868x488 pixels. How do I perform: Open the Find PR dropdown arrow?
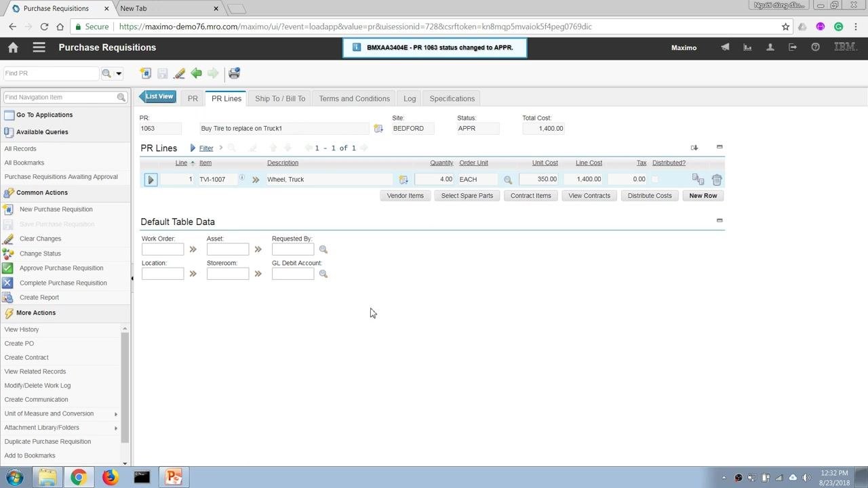(119, 73)
